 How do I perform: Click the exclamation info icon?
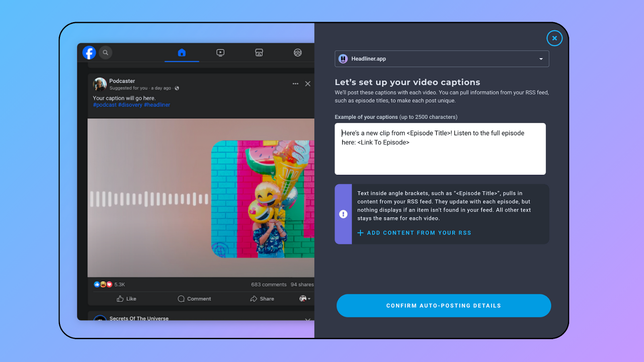[343, 214]
